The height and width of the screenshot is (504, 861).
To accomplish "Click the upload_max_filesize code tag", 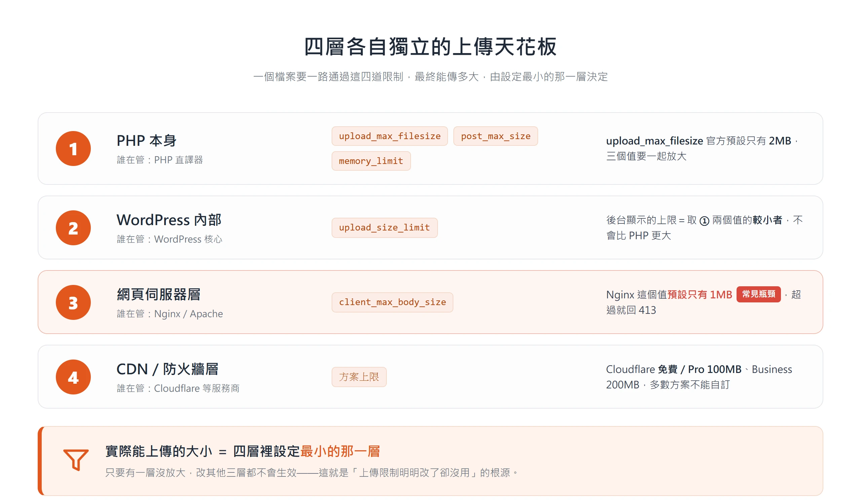I will pyautogui.click(x=389, y=136).
